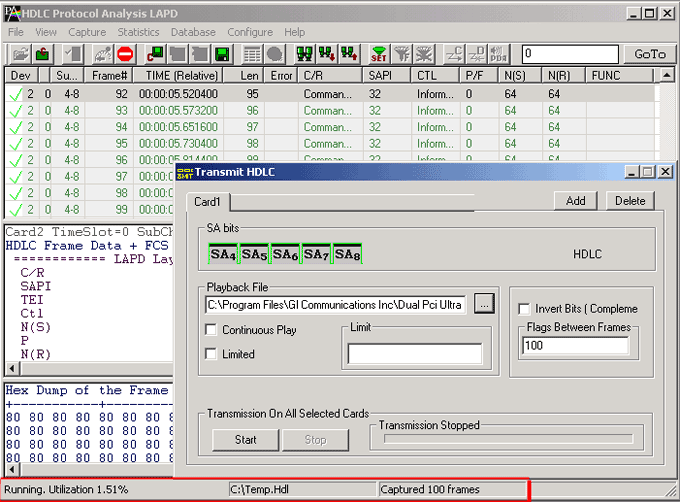Click the GoTo frame number input field
Viewport: 680px width, 502px height.
pos(570,54)
